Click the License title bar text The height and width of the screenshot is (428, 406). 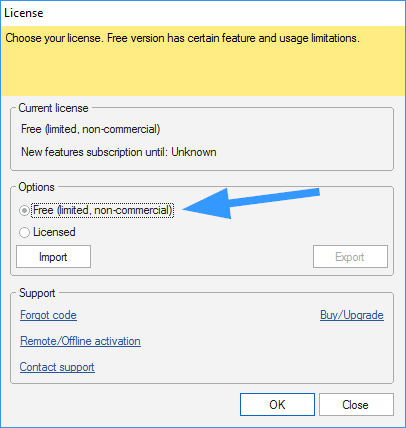tap(24, 13)
